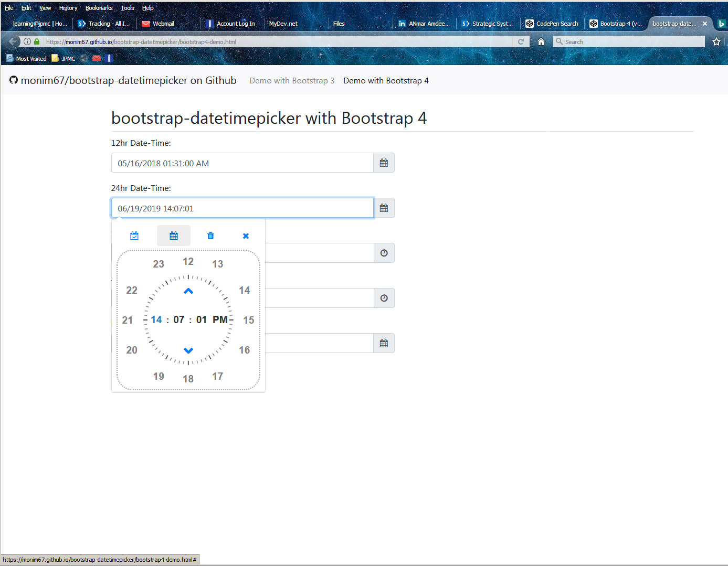728x566 pixels.
Task: Open the Demo with Bootstrap 3 link
Action: point(292,80)
